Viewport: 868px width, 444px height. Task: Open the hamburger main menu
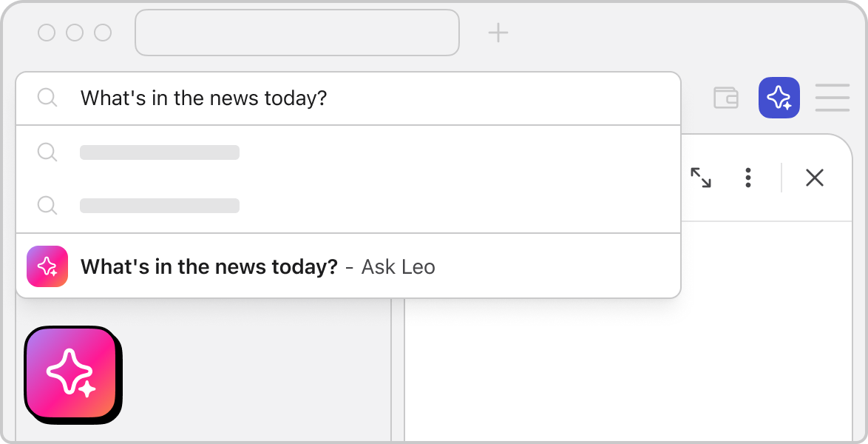[833, 98]
